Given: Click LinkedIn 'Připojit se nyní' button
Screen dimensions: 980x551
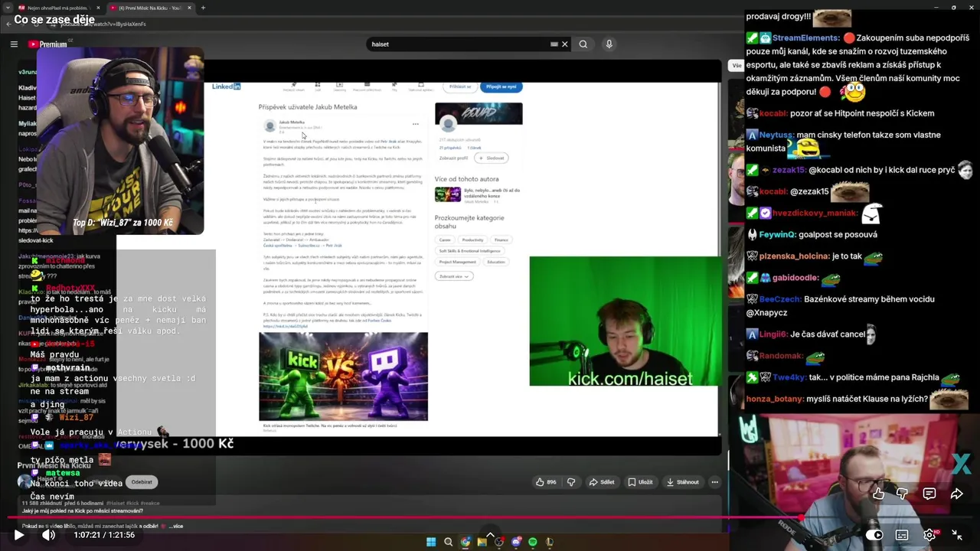Looking at the screenshot, I should tap(501, 86).
